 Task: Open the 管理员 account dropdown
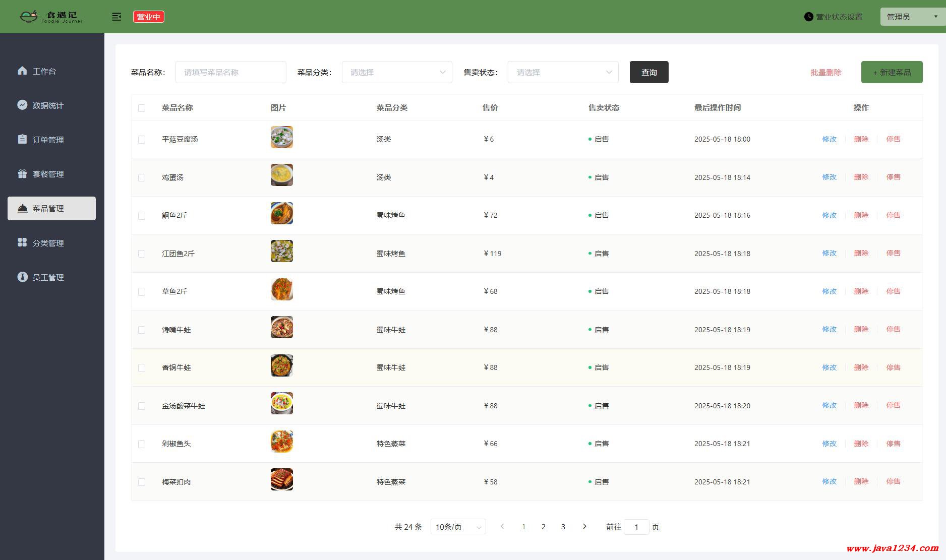pos(913,17)
